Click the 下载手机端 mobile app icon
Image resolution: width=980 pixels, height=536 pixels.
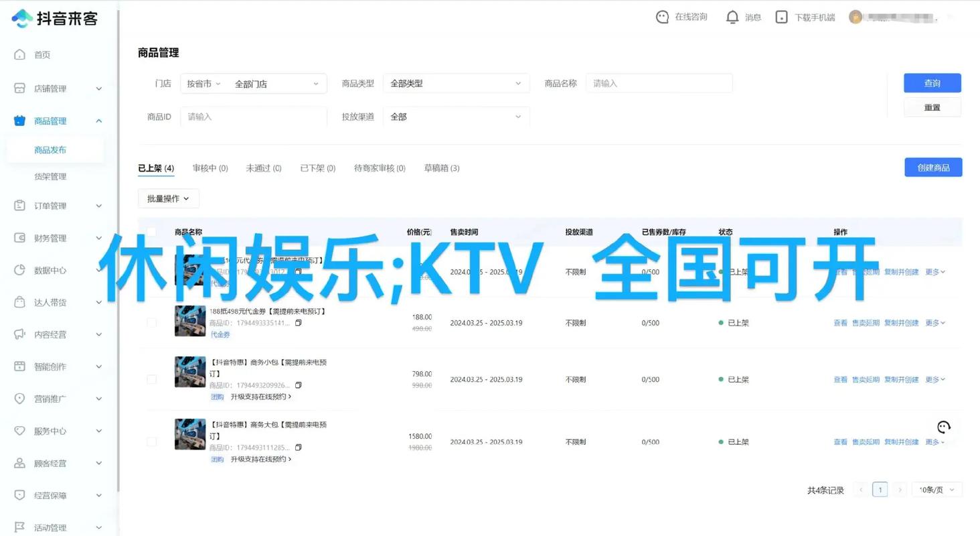tap(781, 17)
